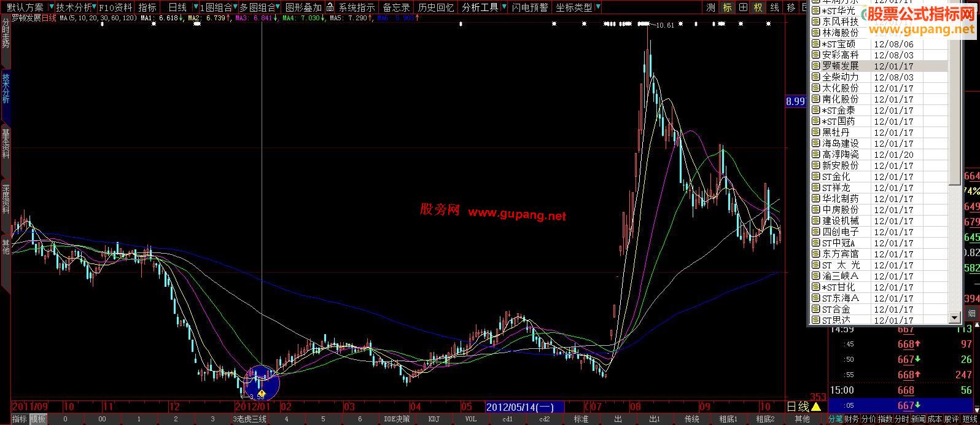Click the 测 measurement tool icon

click(x=711, y=7)
